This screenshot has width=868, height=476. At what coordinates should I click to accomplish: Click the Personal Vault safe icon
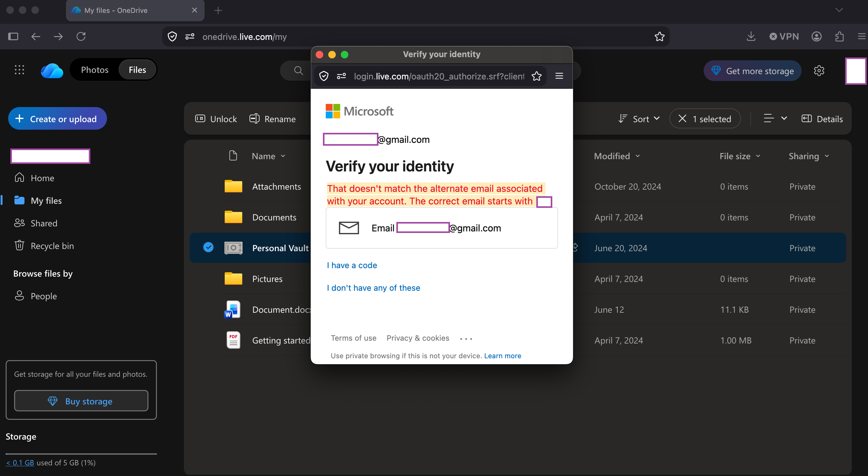pos(233,248)
